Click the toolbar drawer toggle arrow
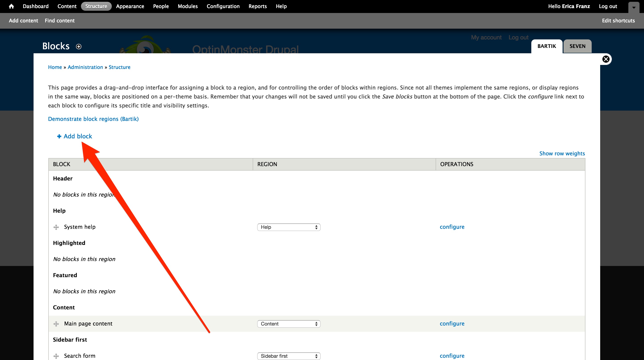 point(634,7)
